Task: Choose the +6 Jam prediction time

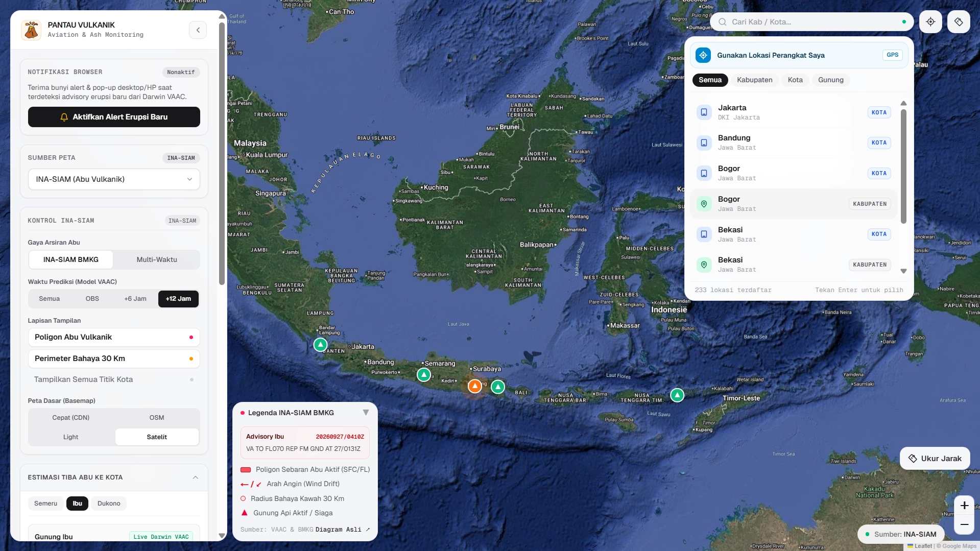Action: point(135,299)
